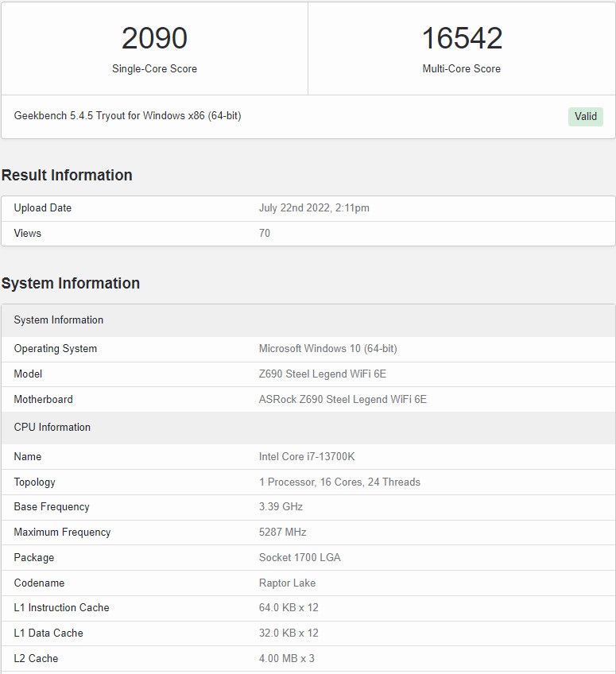616x674 pixels.
Task: Click the Views count value 70
Action: coord(265,234)
